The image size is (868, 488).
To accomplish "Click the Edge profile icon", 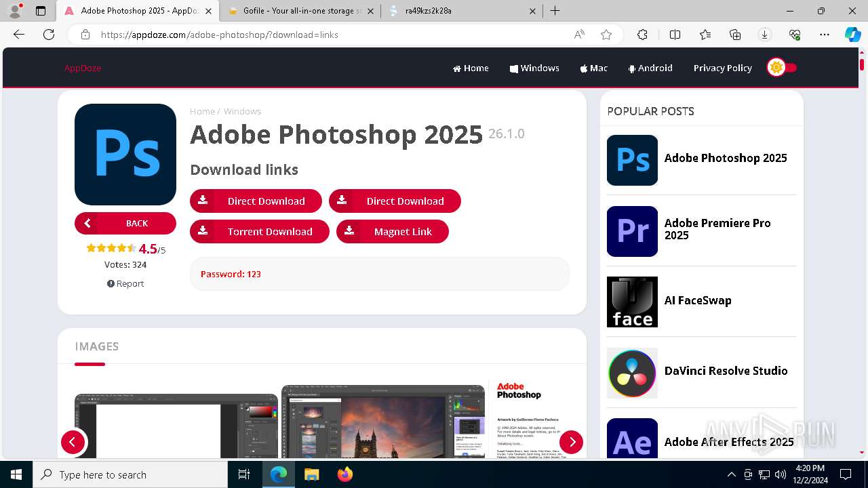I will coord(15,11).
